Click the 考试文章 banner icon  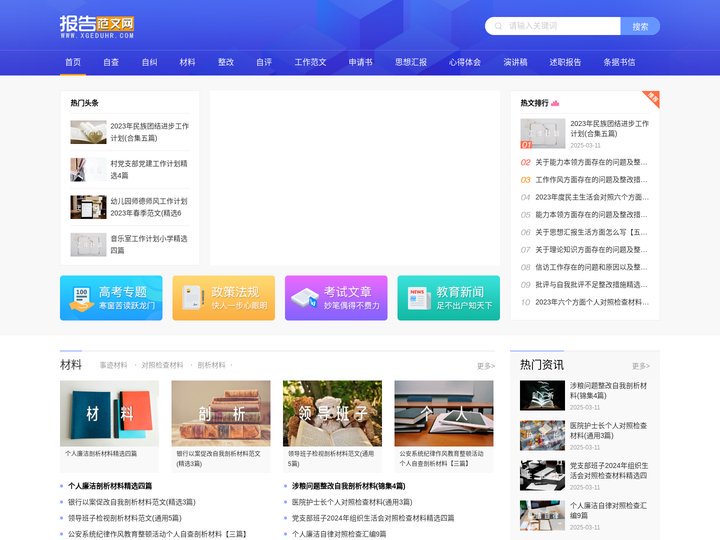(305, 298)
